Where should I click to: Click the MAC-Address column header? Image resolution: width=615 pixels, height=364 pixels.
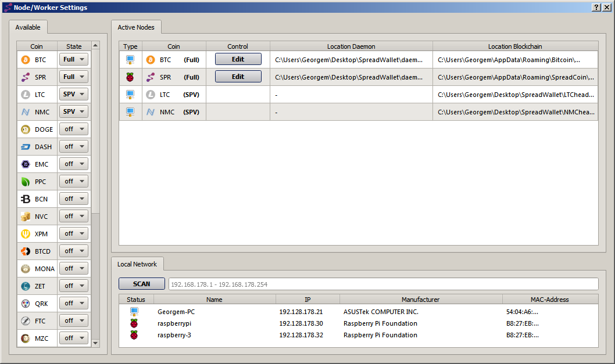[x=550, y=300]
